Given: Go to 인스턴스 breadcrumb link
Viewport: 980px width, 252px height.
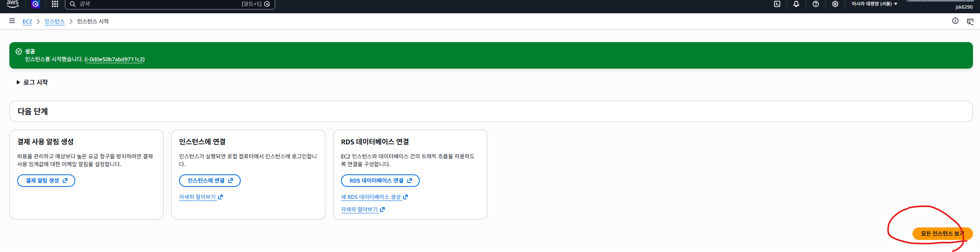Looking at the screenshot, I should pos(55,21).
